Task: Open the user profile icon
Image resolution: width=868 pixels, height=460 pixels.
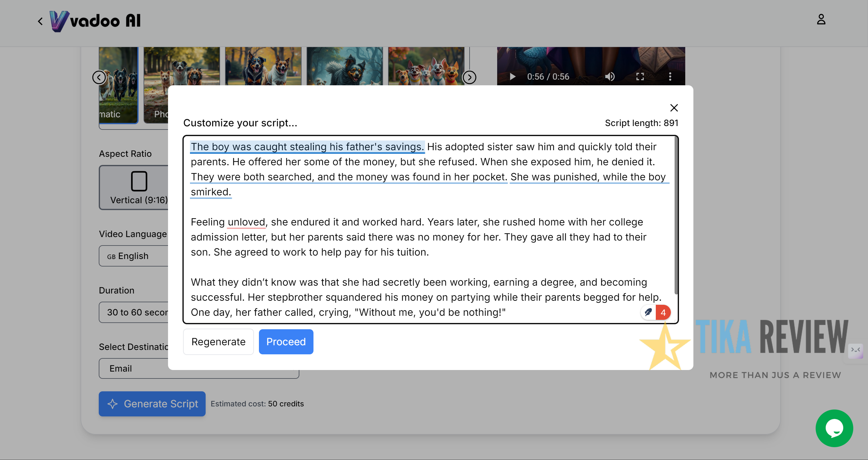Action: coord(821,19)
